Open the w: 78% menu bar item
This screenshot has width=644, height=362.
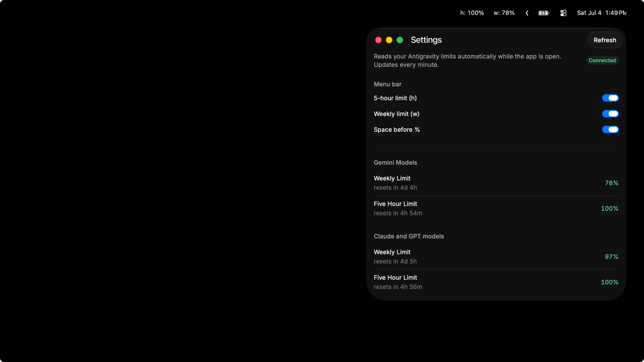[x=504, y=13]
